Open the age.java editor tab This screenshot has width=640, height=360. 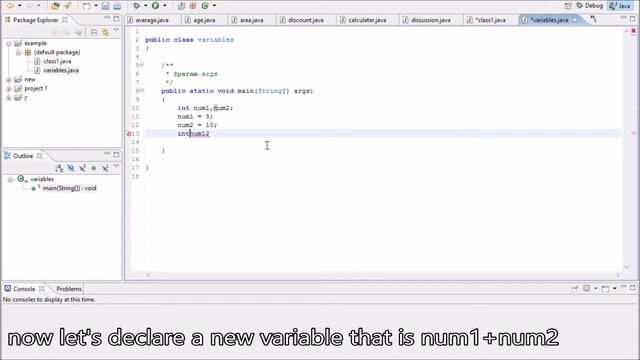tap(204, 20)
